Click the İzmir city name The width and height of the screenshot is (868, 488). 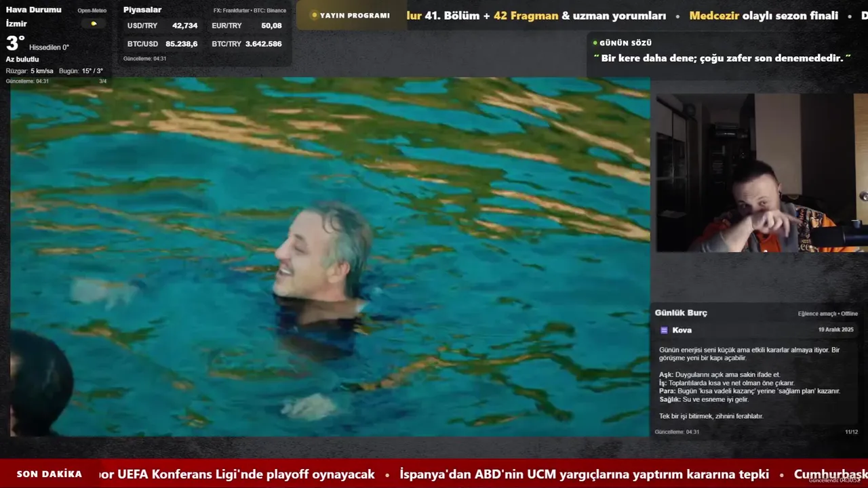click(16, 24)
